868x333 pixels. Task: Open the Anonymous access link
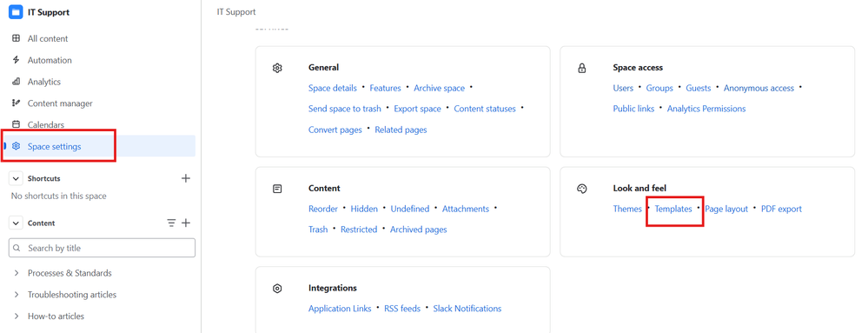click(x=759, y=88)
